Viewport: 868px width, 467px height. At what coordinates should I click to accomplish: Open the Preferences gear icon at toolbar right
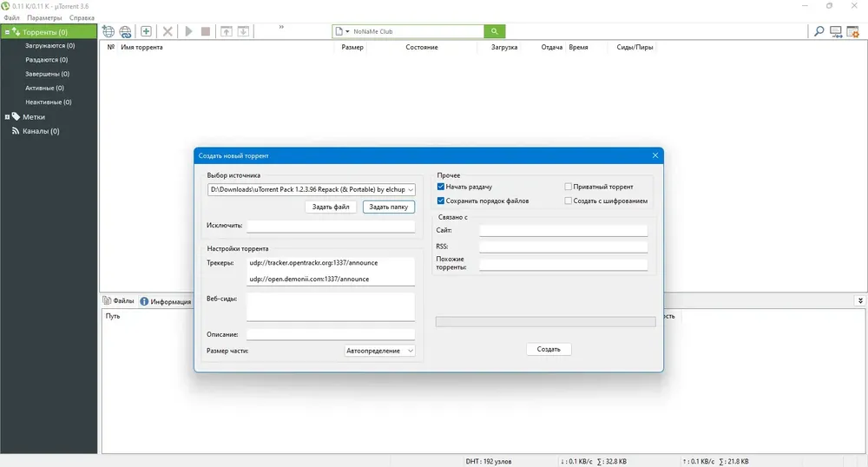853,31
